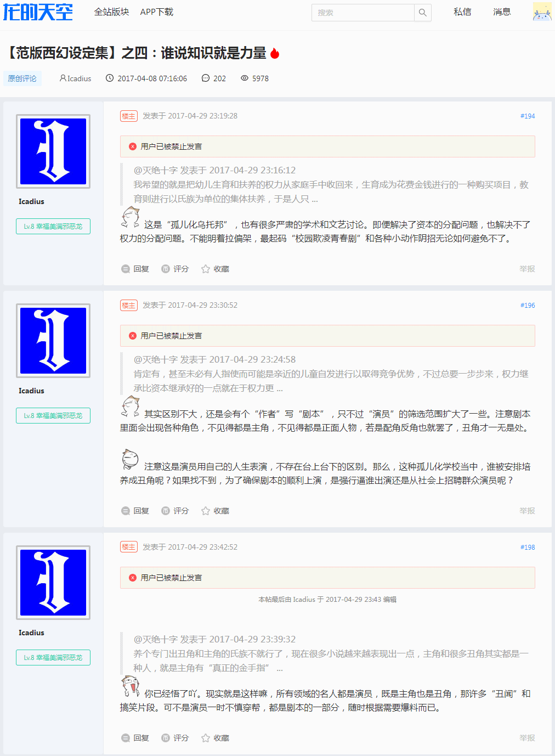Click avatar image of post #196
This screenshot has width=555, height=756.
[x=53, y=341]
